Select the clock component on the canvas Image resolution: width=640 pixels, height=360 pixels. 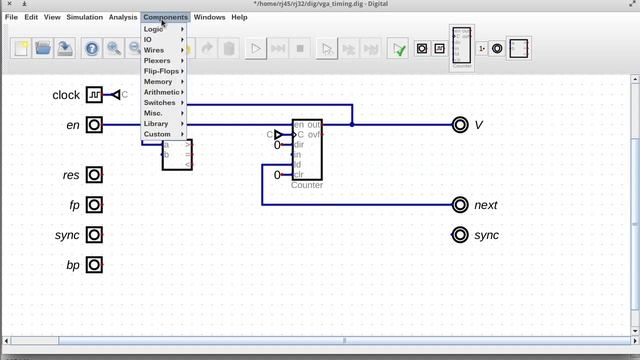coord(94,95)
